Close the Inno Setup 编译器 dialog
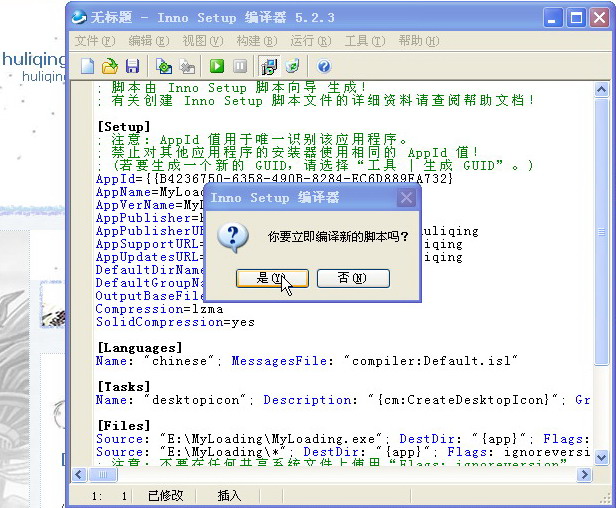The width and height of the screenshot is (616, 508). tap(406, 198)
